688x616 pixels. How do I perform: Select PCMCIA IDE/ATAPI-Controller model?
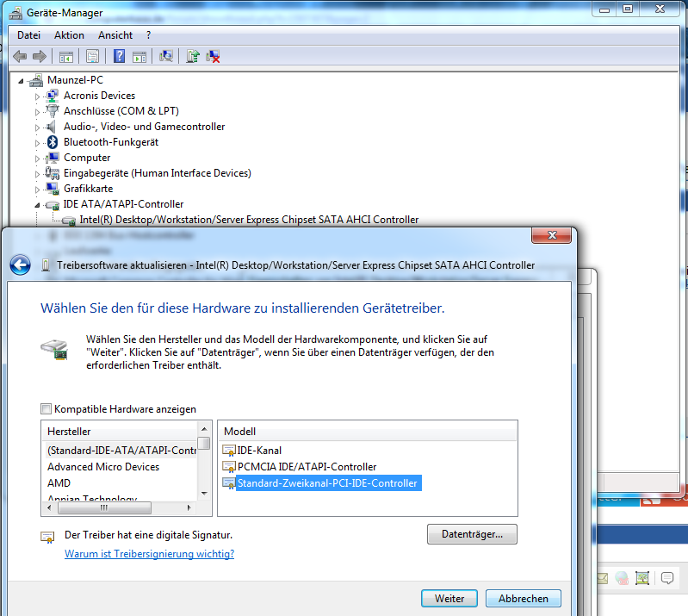[x=307, y=467]
